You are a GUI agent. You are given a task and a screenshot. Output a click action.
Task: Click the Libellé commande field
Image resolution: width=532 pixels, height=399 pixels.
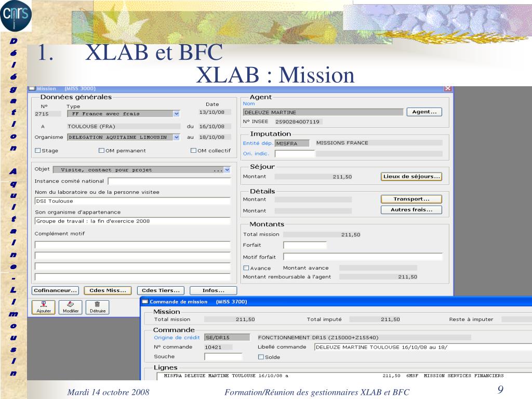(x=423, y=347)
